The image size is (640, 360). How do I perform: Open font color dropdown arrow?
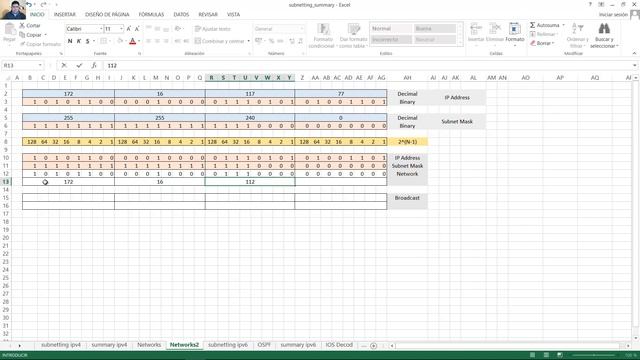[139, 41]
